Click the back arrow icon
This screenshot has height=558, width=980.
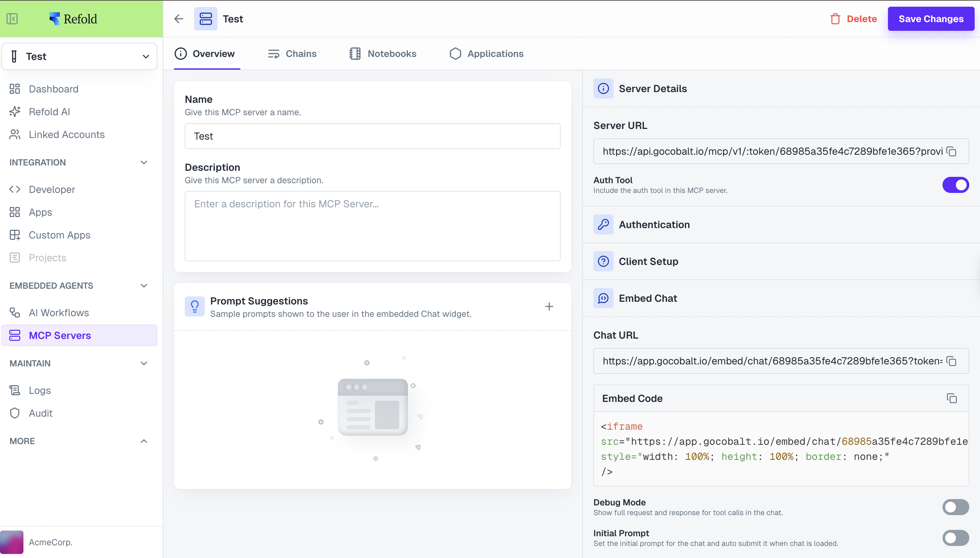178,19
